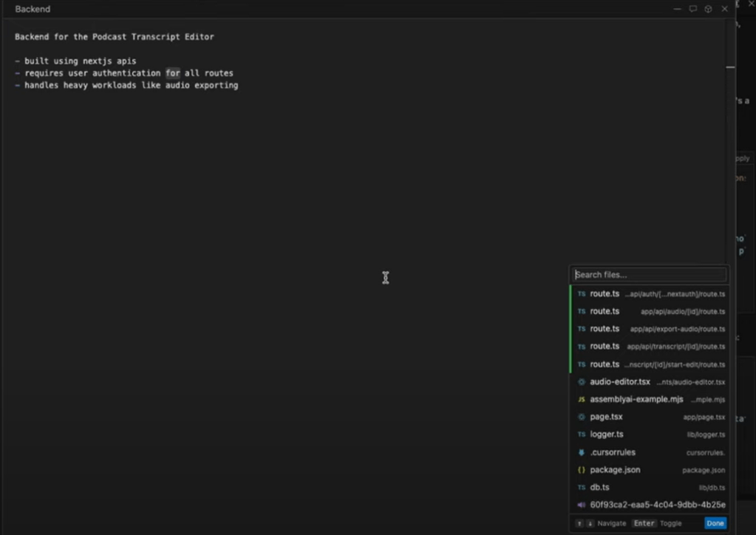Deselect route.ts in app/api/audio/[id]
The image size is (756, 535).
(x=650, y=312)
